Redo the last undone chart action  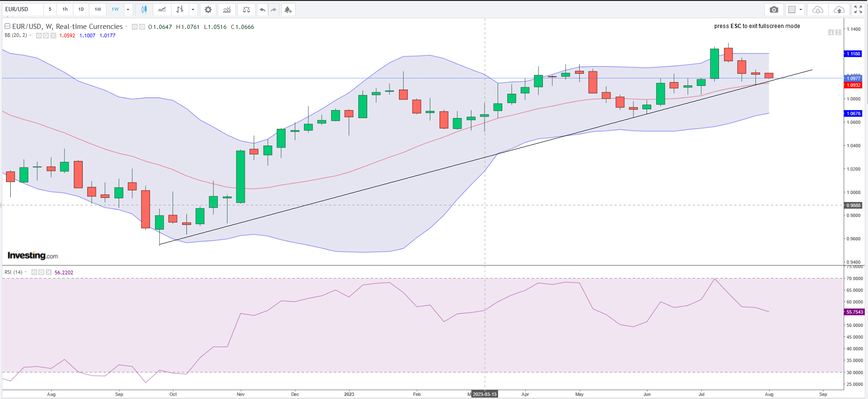(274, 9)
